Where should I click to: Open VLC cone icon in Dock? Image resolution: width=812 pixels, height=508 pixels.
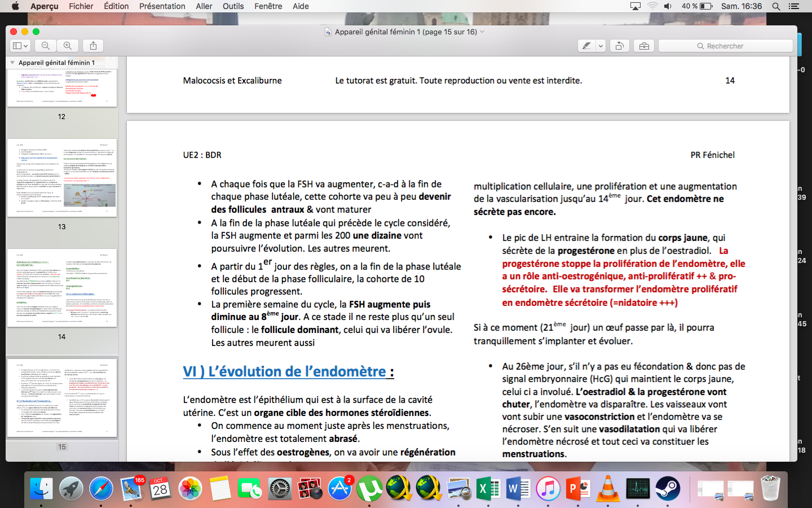pyautogui.click(x=607, y=489)
